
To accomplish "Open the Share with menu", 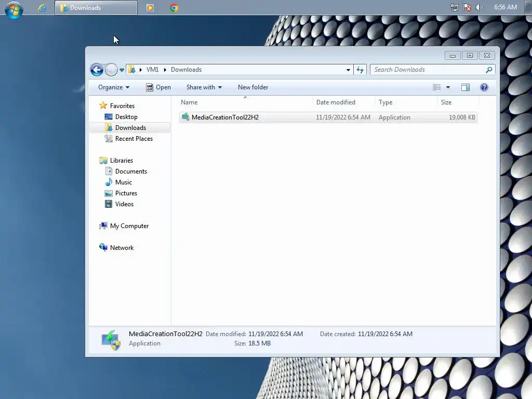I will point(204,87).
